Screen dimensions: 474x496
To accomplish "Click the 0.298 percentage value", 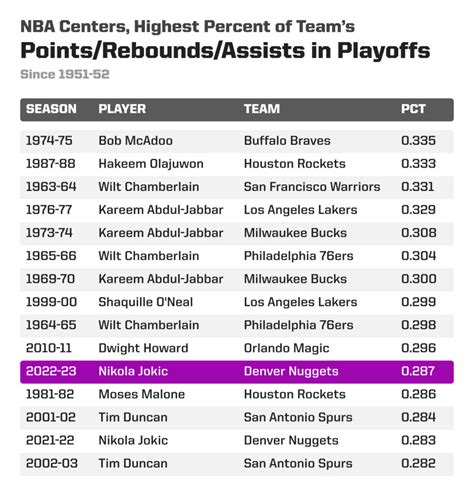I will 419,325.
